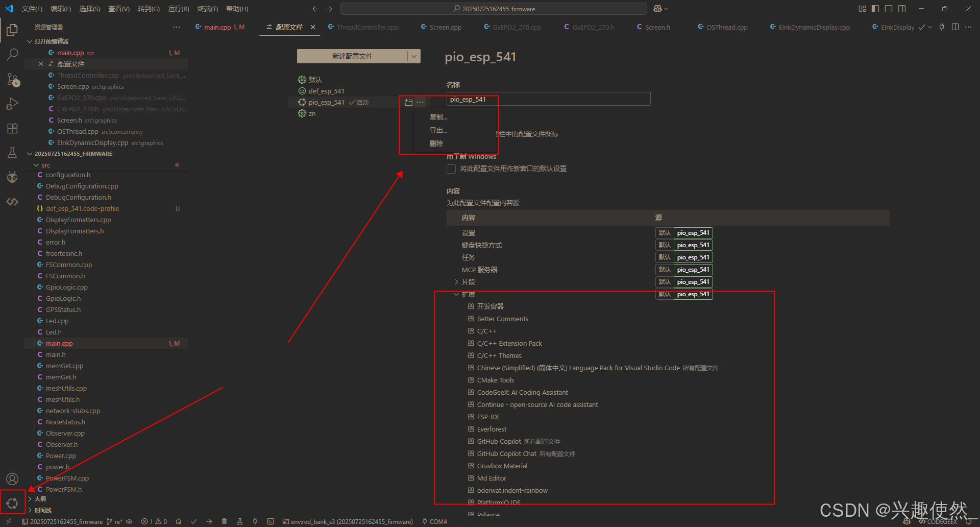Close the 配置文件 tab

[x=313, y=27]
